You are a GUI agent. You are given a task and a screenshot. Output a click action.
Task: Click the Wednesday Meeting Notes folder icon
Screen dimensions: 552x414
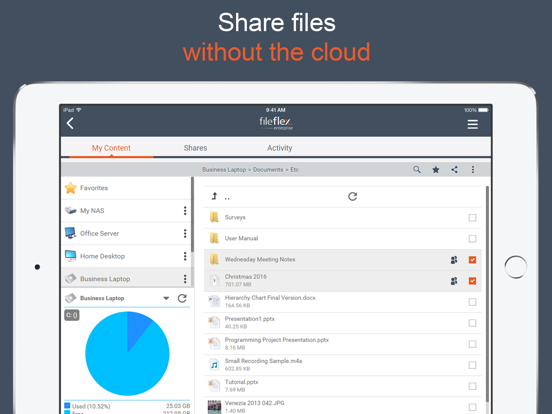[214, 259]
